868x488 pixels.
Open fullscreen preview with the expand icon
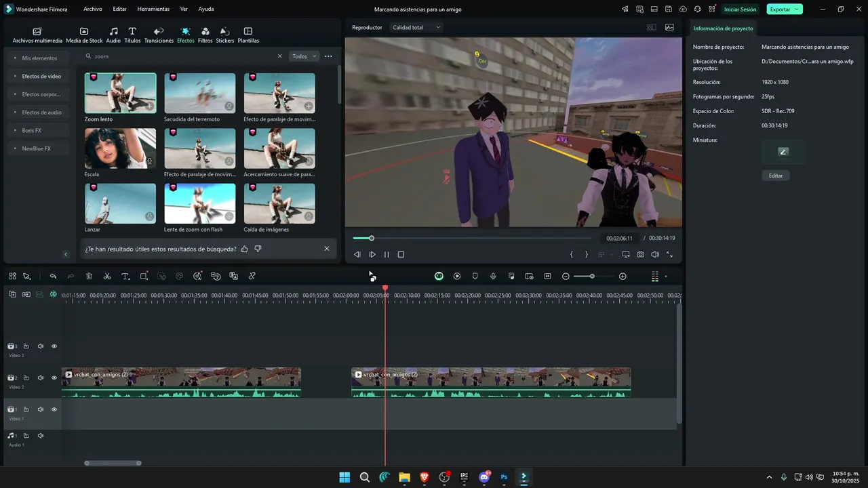pyautogui.click(x=670, y=255)
